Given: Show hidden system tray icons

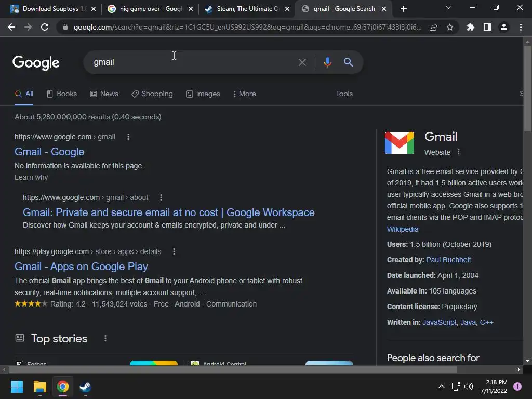Looking at the screenshot, I should pos(442,387).
